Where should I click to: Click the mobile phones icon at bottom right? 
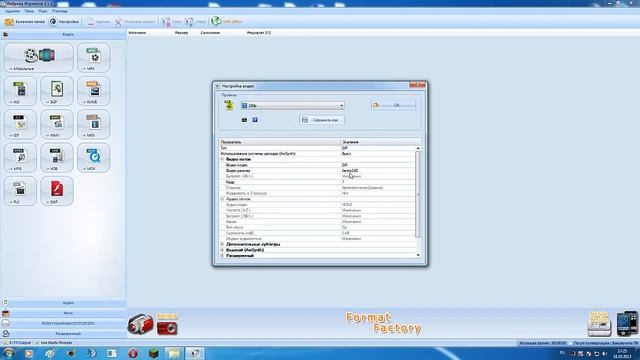pos(627,323)
